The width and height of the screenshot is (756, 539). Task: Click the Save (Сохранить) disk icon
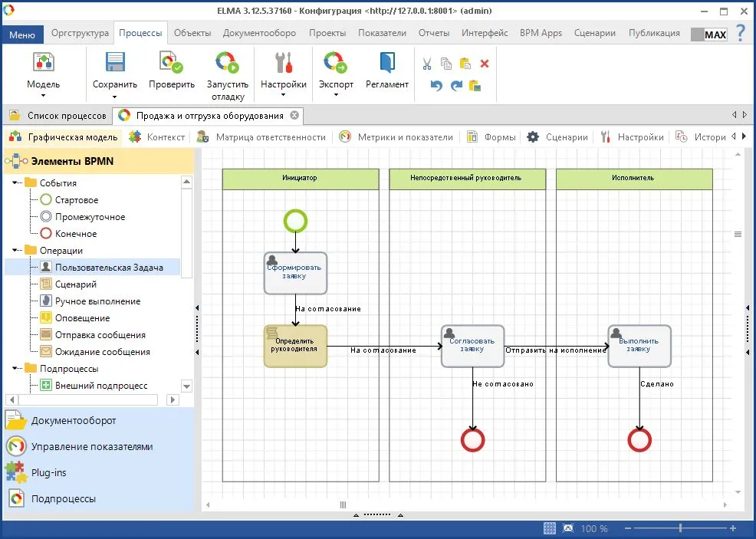pos(115,63)
